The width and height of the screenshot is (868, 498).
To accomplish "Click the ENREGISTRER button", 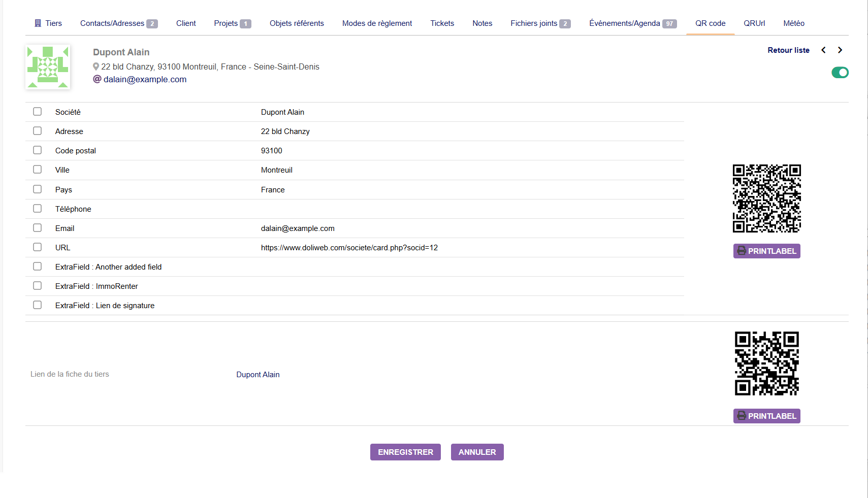I will [405, 452].
